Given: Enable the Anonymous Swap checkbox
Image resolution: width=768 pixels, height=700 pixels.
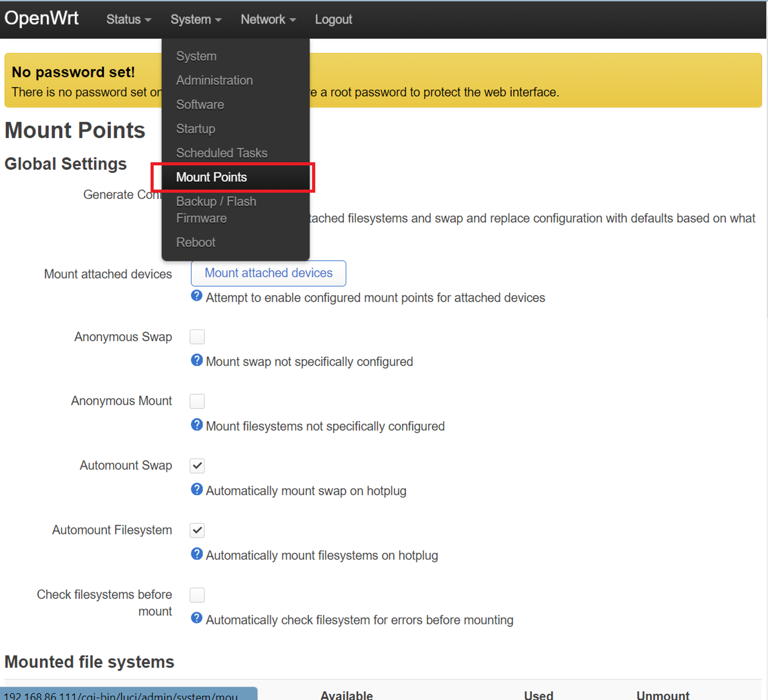Looking at the screenshot, I should click(x=197, y=337).
